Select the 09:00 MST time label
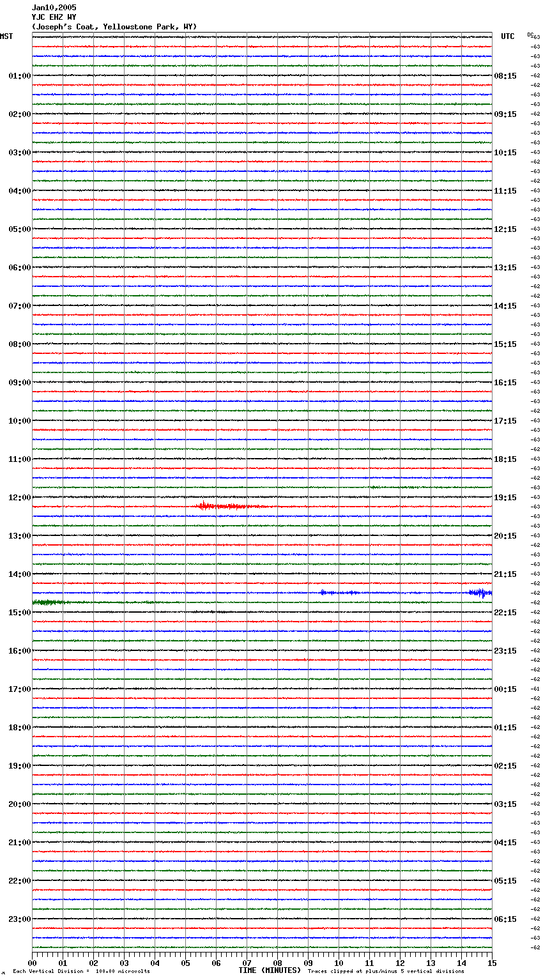This screenshot has height=980, width=543. pyautogui.click(x=20, y=383)
